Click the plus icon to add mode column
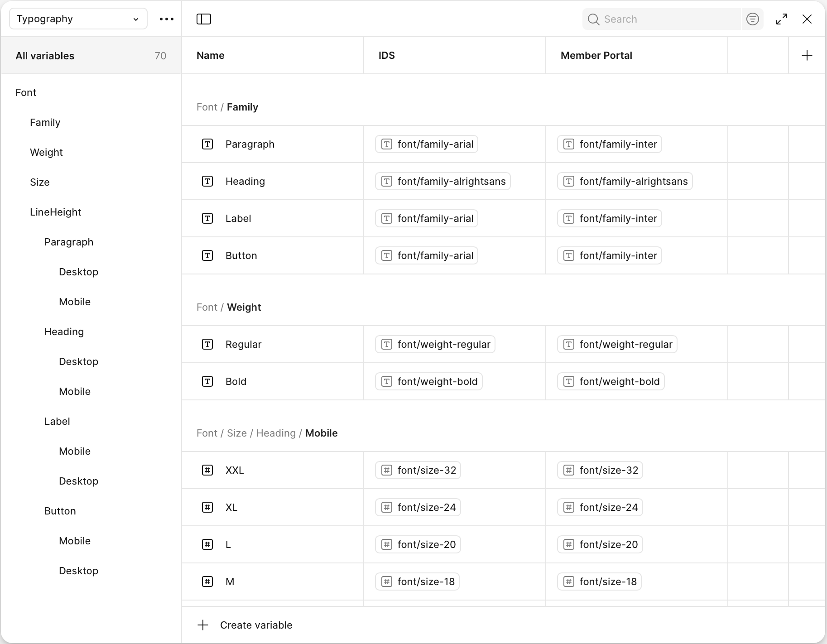Viewport: 827px width, 644px height. tap(807, 55)
